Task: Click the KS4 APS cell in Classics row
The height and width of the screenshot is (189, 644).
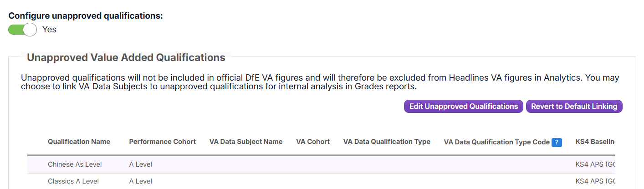Action: tap(595, 181)
